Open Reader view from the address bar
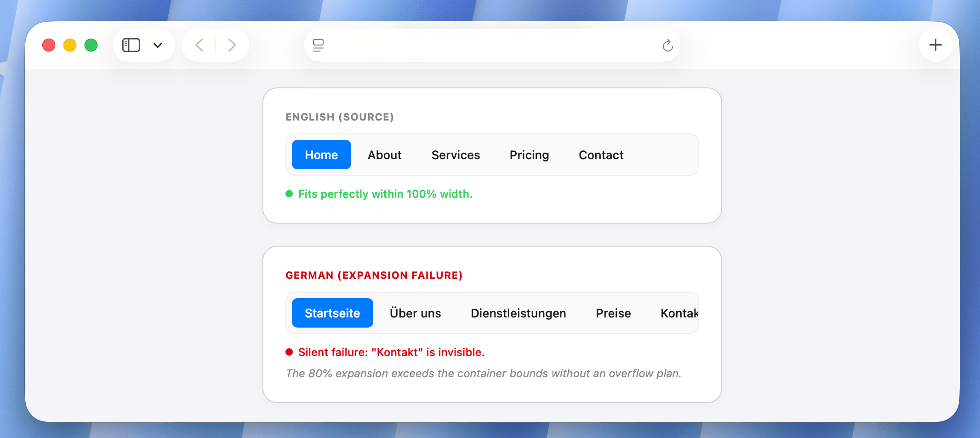Viewport: 980px width, 438px height. click(318, 45)
